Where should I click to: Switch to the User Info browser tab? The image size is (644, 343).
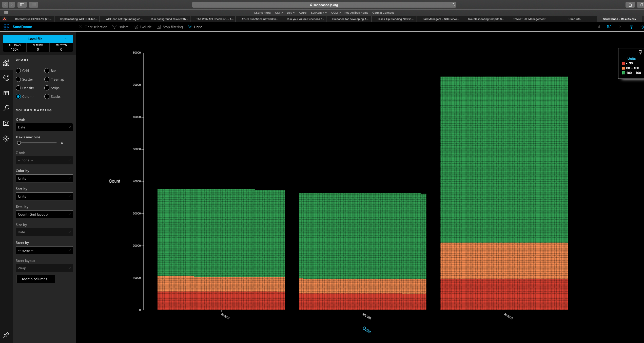(x=574, y=19)
